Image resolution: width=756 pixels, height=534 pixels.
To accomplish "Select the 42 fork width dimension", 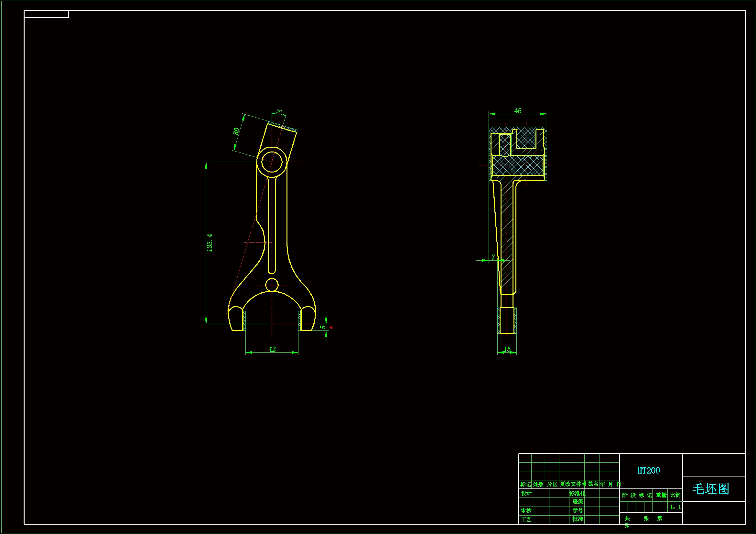I will 272,349.
